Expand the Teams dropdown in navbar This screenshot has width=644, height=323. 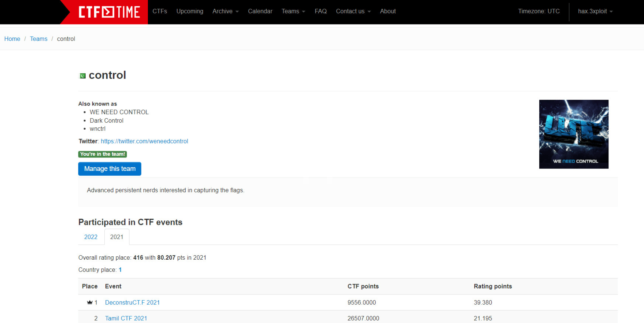293,11
